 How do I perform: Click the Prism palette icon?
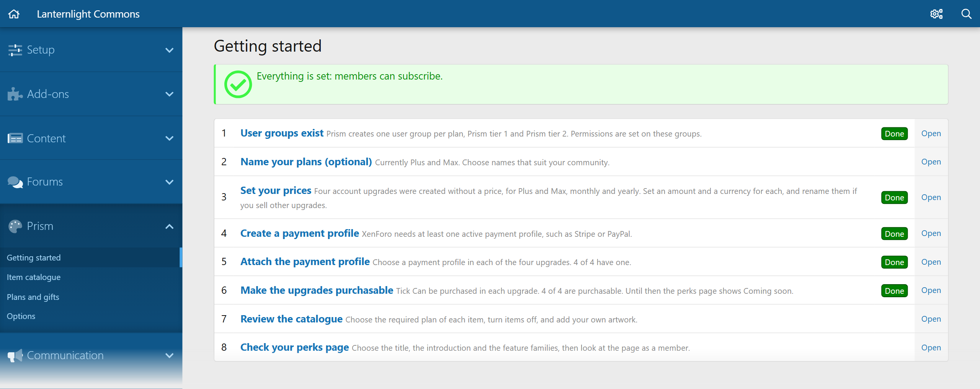coord(15,226)
